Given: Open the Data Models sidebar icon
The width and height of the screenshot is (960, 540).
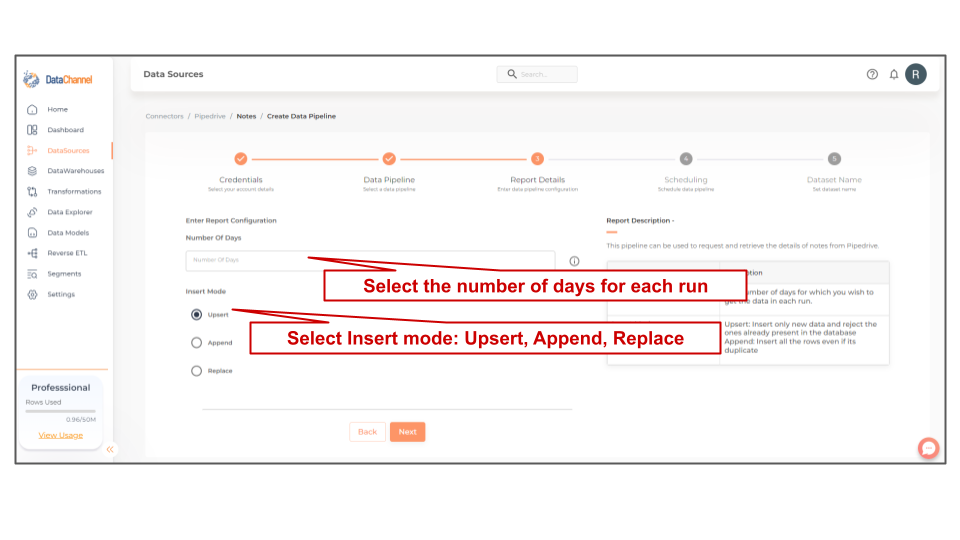Looking at the screenshot, I should [32, 233].
